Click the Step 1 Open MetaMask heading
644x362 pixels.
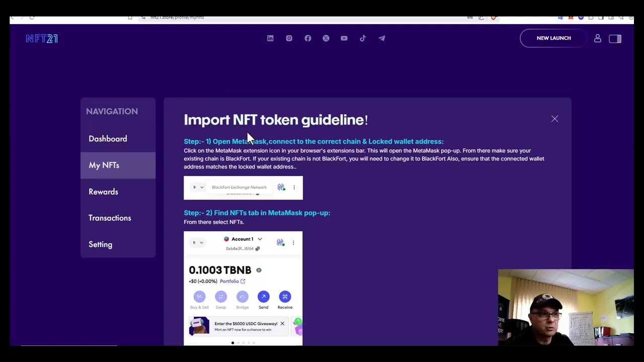coord(313,141)
